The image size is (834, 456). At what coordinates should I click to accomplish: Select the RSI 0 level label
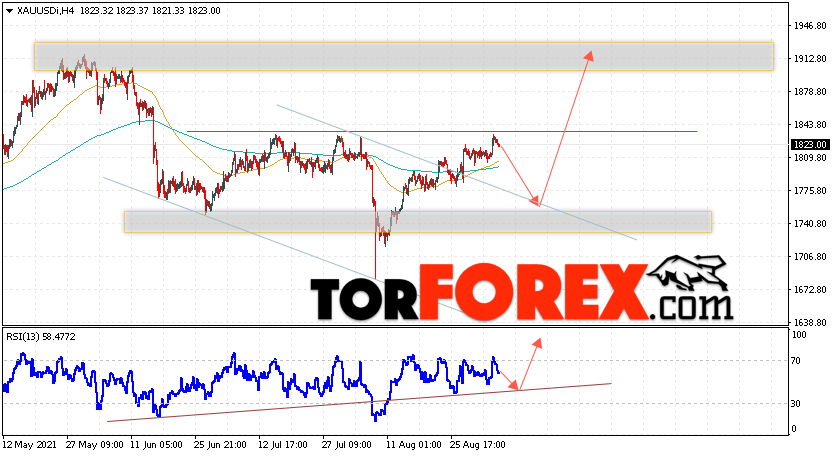(x=794, y=429)
